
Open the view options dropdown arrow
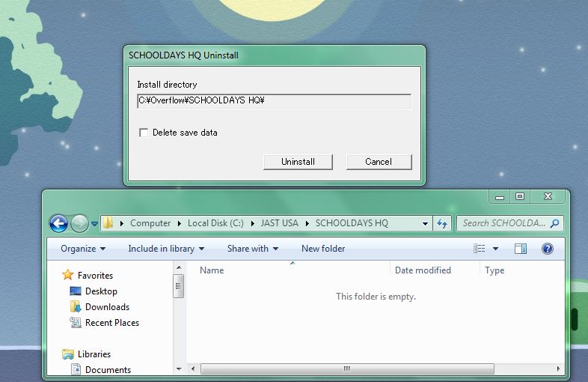point(495,249)
